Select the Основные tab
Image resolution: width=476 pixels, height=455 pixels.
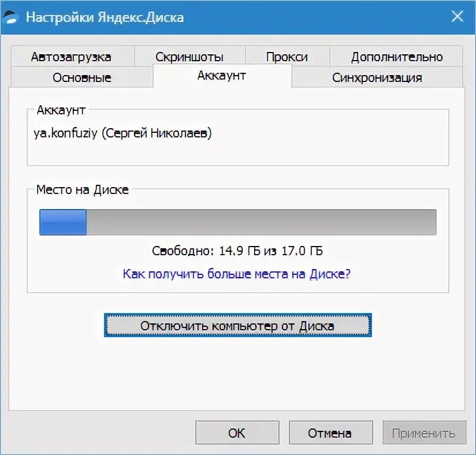click(81, 77)
